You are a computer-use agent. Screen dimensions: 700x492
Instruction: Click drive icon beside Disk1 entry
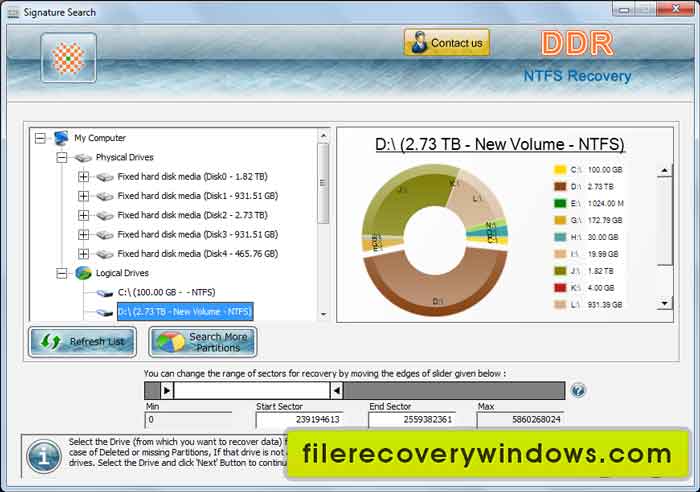coord(104,196)
